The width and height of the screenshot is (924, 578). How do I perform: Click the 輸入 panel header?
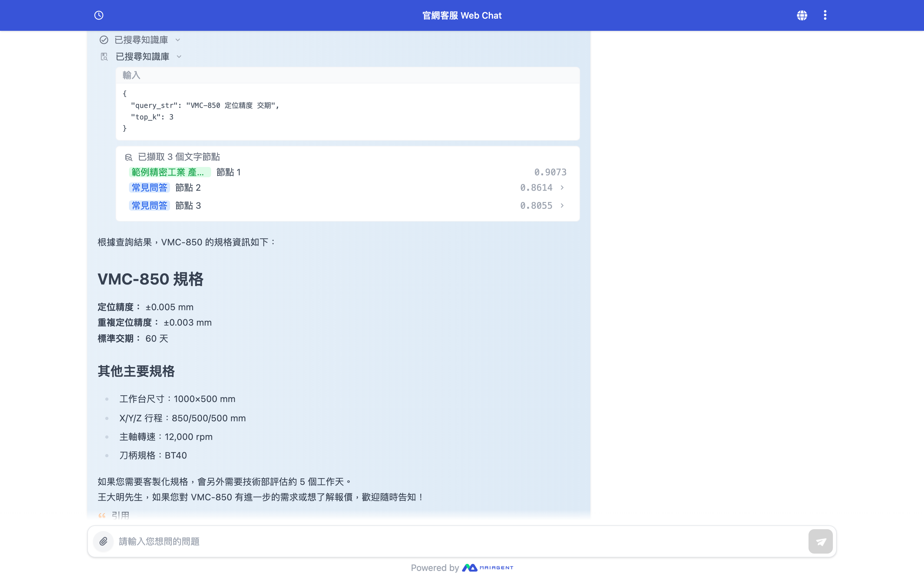348,75
